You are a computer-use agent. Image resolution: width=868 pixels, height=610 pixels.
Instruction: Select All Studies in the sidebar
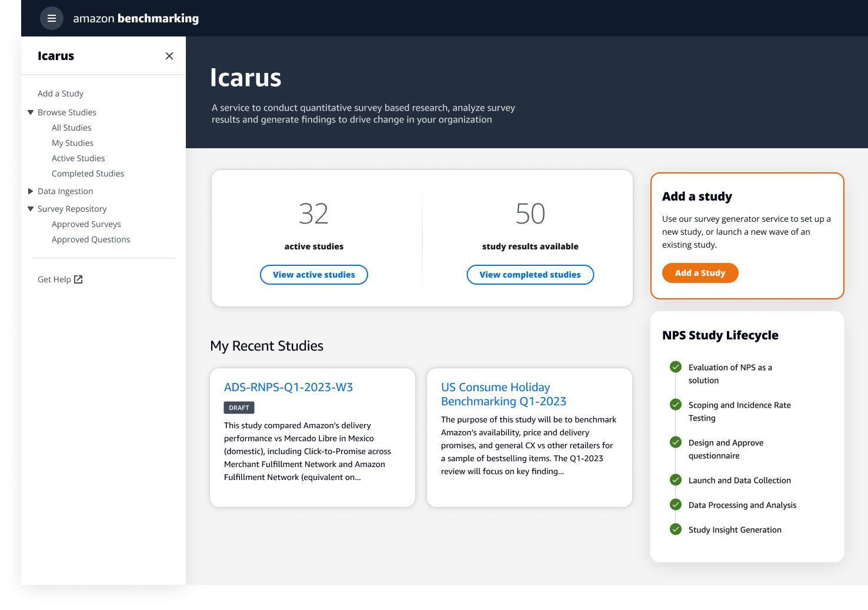[72, 128]
